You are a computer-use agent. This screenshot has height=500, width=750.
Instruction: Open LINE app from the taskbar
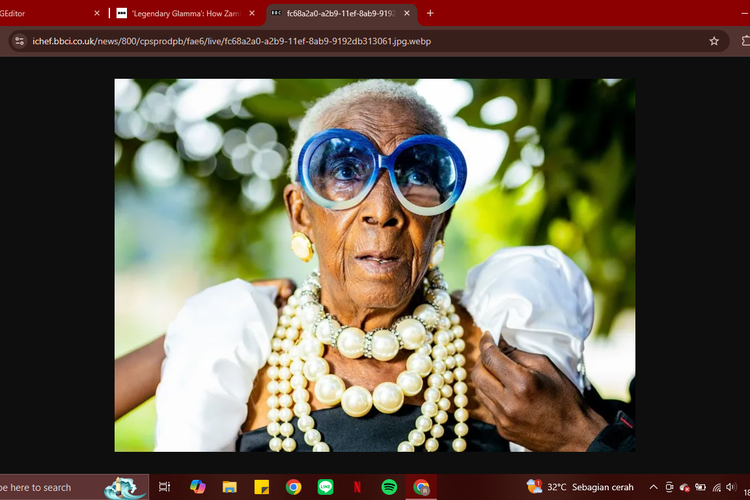[324, 487]
